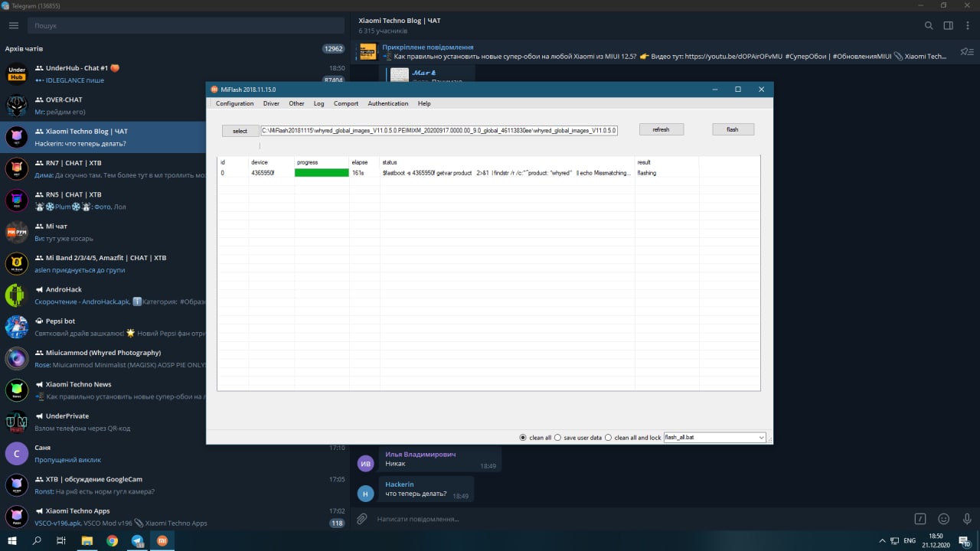
Task: Click the MiFlash 'refresh' button
Action: click(x=661, y=129)
